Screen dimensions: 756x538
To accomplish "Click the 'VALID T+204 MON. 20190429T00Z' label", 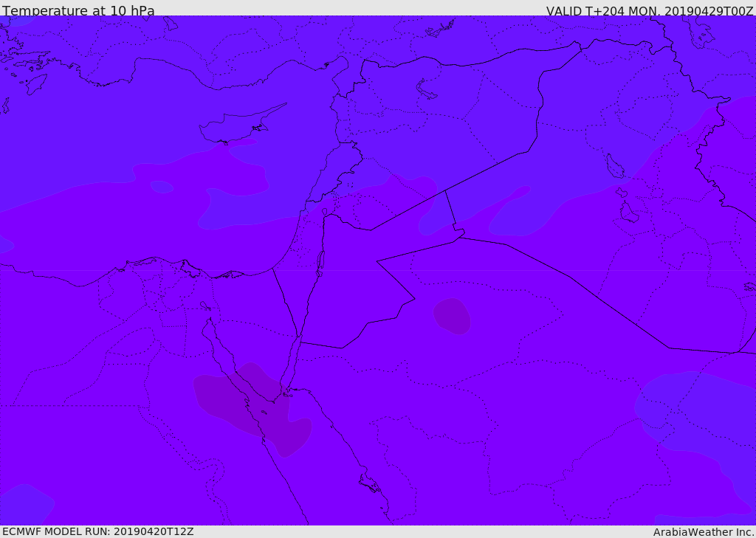I will pyautogui.click(x=650, y=10).
